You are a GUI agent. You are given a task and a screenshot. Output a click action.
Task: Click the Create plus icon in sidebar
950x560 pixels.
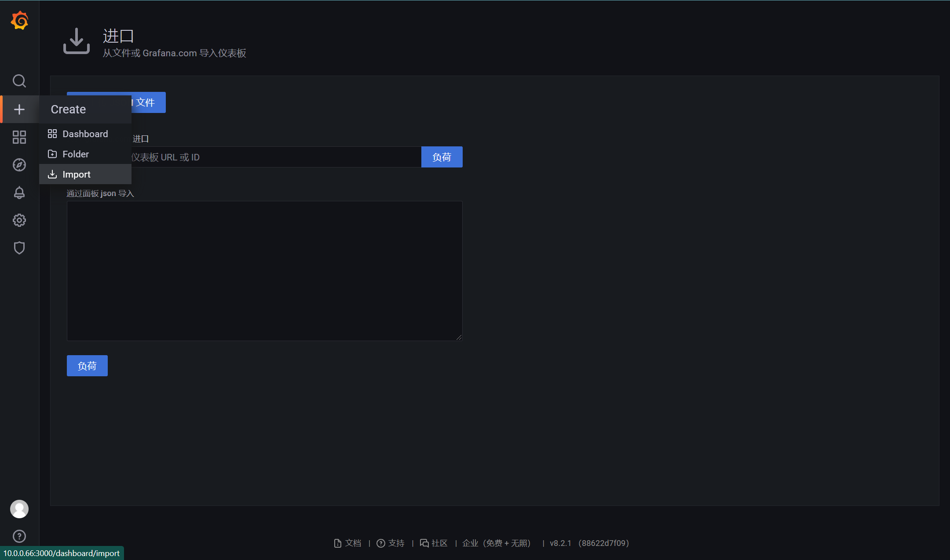(x=19, y=109)
